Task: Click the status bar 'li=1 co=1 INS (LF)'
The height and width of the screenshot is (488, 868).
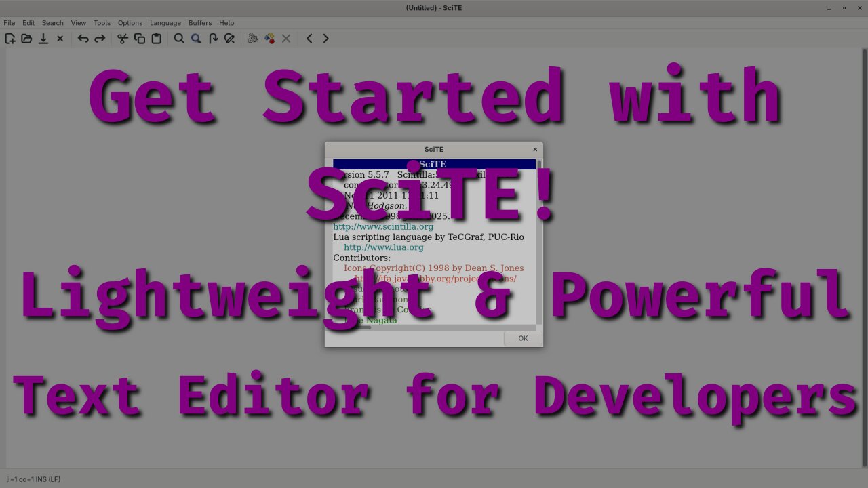Action: 33,479
